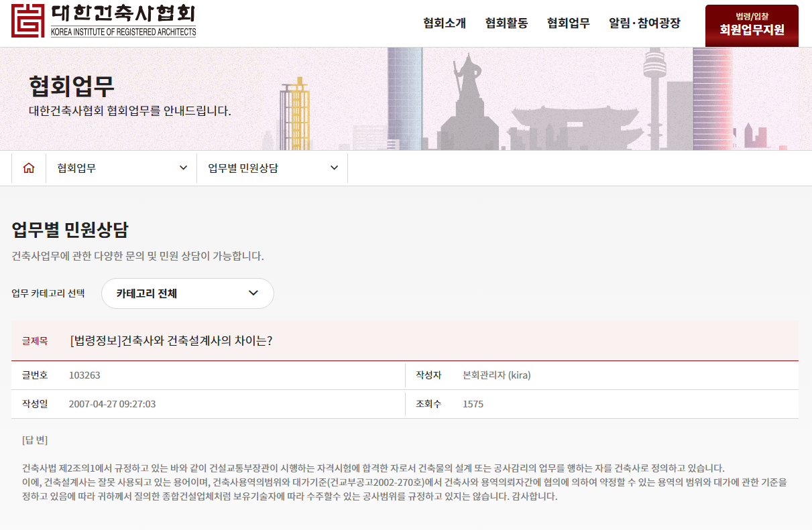This screenshot has width=812, height=530.
Task: Open the 카테고리 전체 category selector
Action: [x=187, y=293]
